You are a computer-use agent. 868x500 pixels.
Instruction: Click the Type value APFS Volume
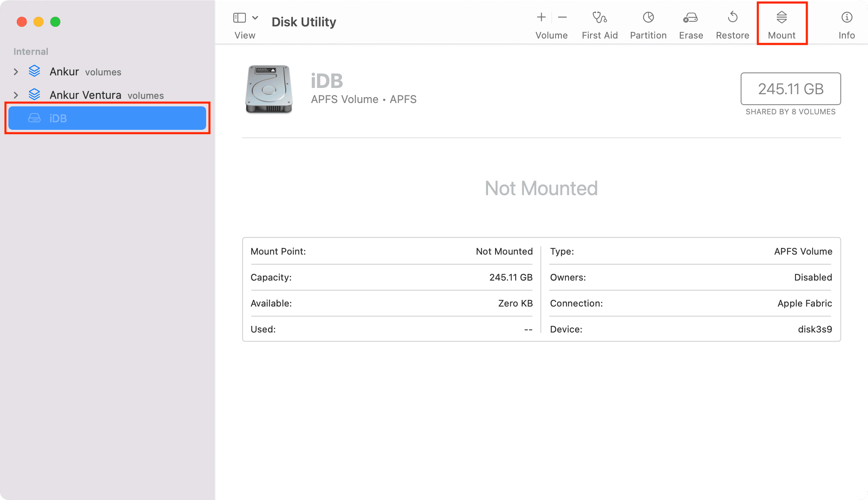[803, 251]
